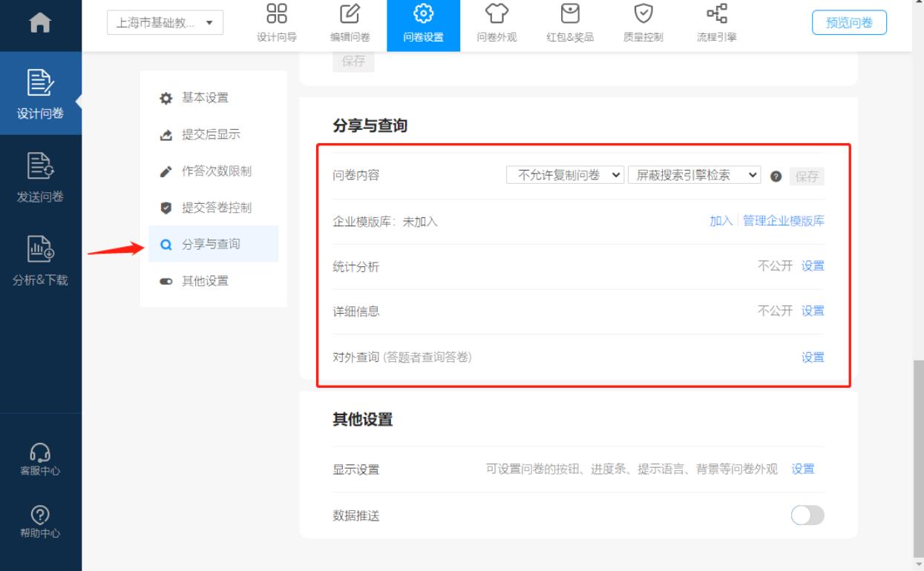
Task: Expand the 屏蔽搜索引擎检索 dropdown
Action: click(695, 176)
